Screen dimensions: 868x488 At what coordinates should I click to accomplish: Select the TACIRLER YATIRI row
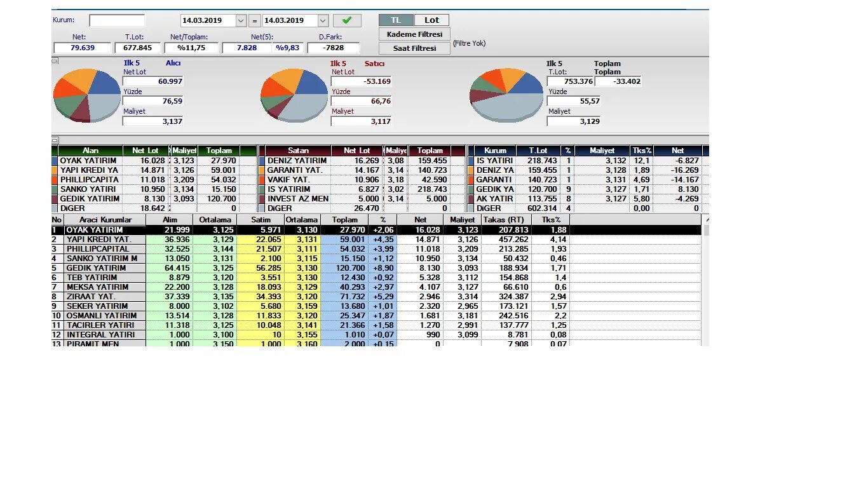pos(377,325)
